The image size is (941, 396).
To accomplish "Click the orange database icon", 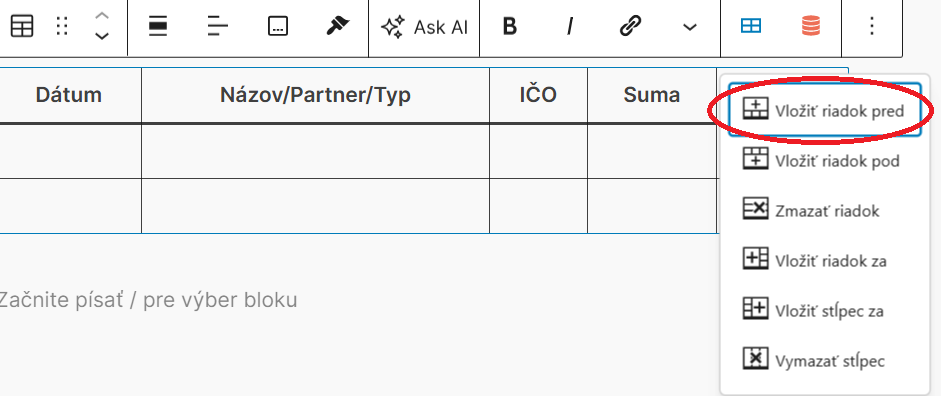I will [x=811, y=26].
